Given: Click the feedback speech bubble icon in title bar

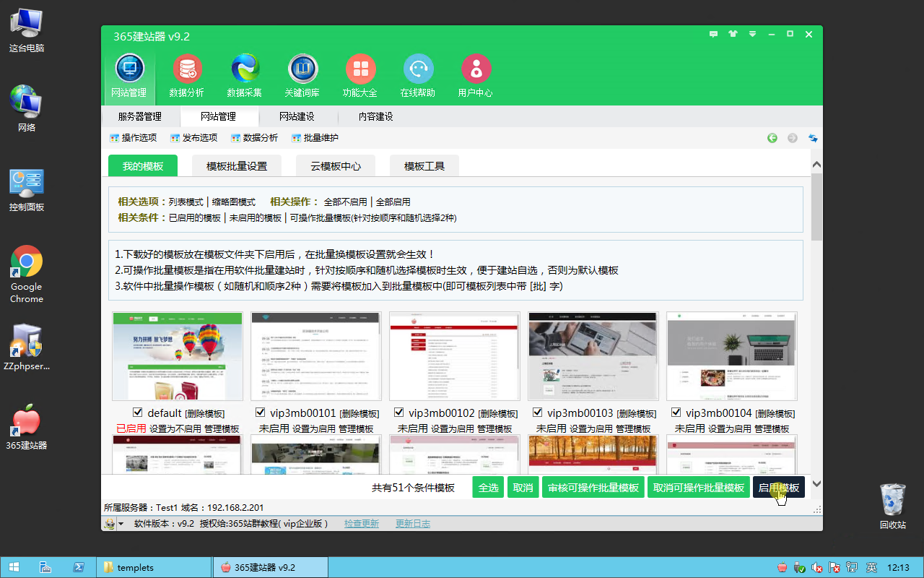Looking at the screenshot, I should point(714,34).
